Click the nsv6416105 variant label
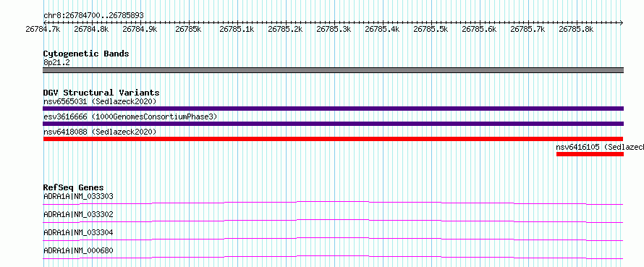This screenshot has width=644, height=267. tap(600, 147)
